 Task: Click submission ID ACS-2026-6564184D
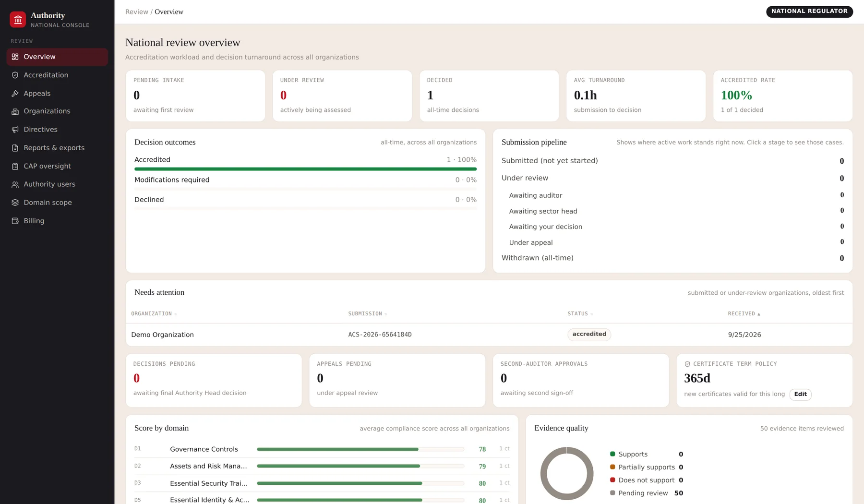click(380, 335)
